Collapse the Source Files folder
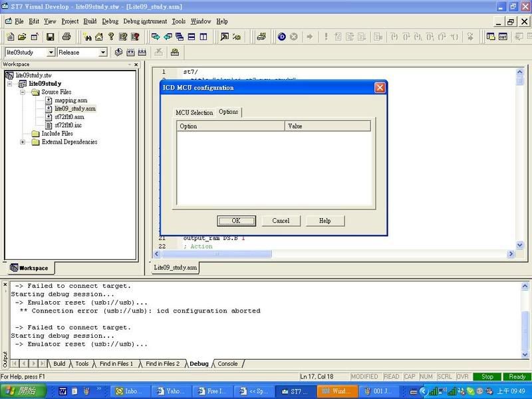This screenshot has height=399, width=532. click(23, 92)
